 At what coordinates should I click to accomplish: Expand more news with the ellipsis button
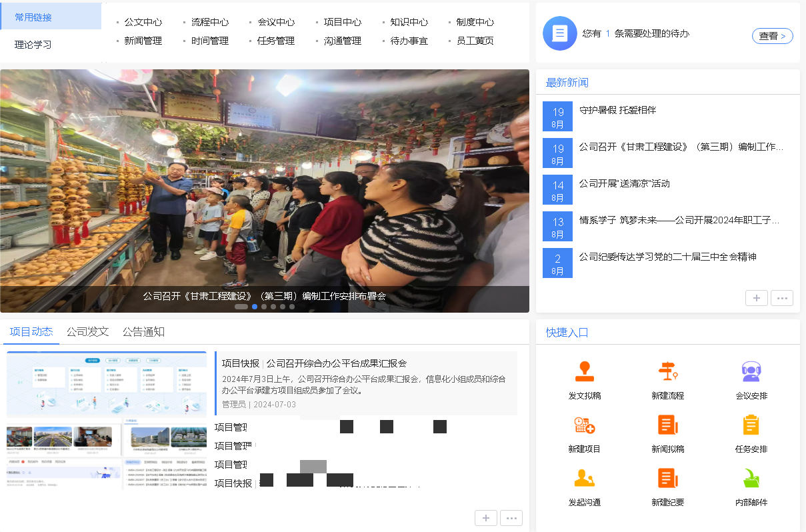(782, 298)
